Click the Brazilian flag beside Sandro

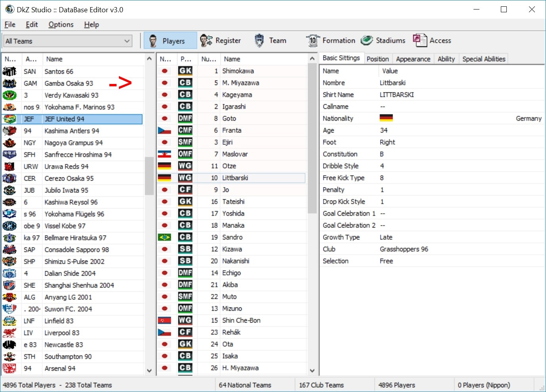click(x=164, y=237)
